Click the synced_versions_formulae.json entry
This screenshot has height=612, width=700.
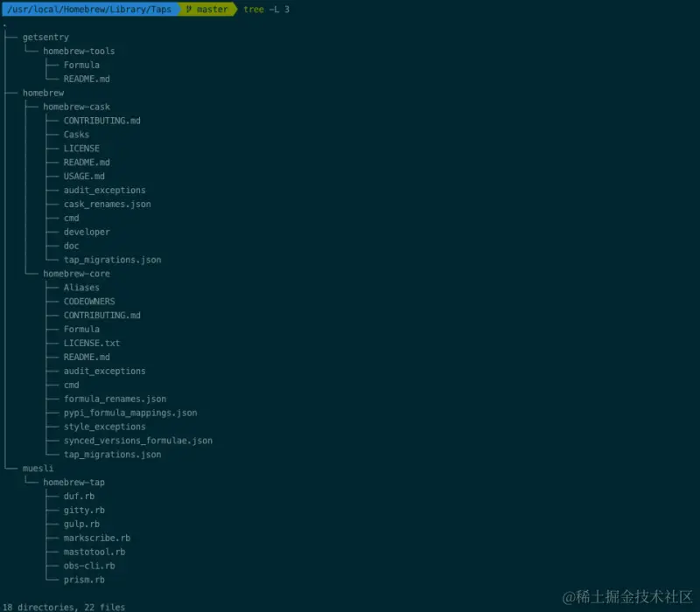(138, 441)
